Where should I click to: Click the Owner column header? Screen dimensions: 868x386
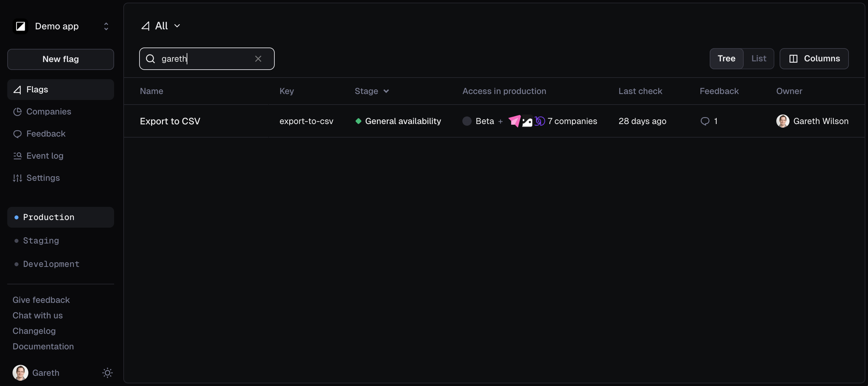pos(789,91)
